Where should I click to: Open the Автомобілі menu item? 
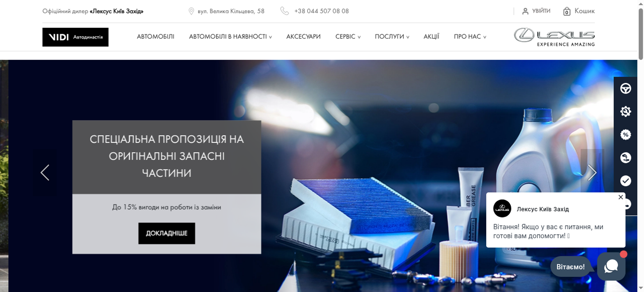[x=156, y=37]
